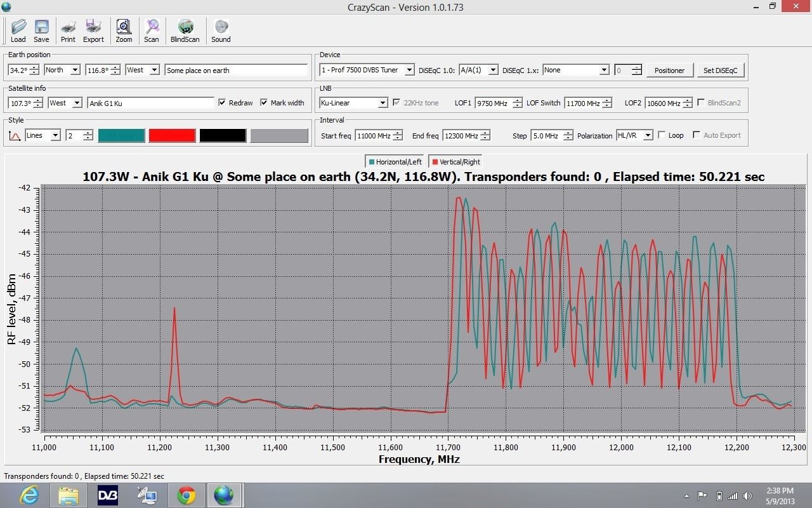Click the satellite name field Anik G1 Ku

pyautogui.click(x=151, y=103)
